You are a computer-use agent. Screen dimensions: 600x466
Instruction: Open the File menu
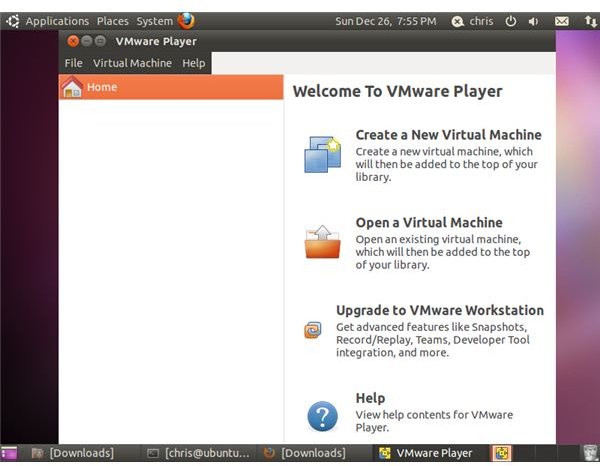(73, 63)
